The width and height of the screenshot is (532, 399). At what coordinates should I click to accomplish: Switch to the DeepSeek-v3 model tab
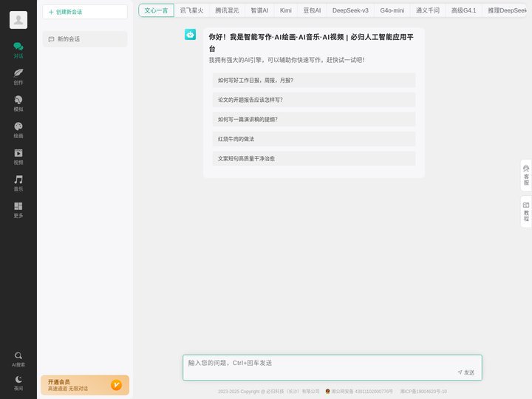[350, 10]
